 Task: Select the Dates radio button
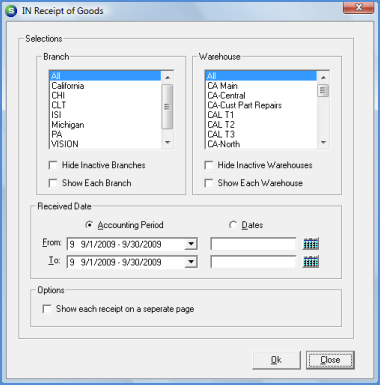point(233,225)
